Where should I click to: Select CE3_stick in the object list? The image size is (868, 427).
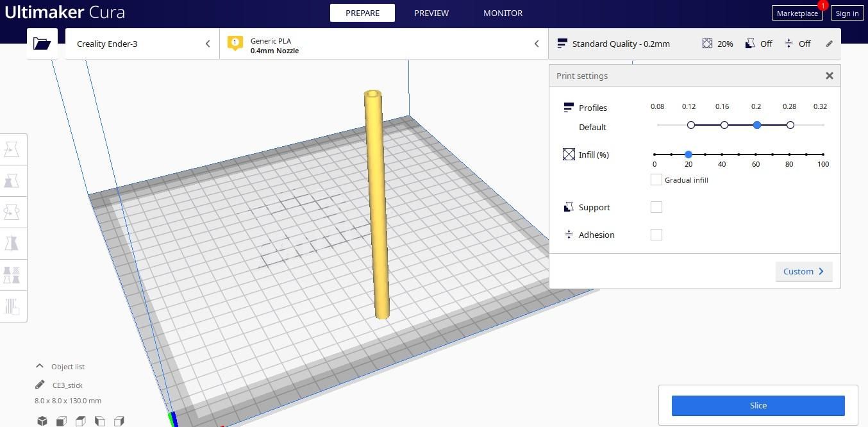point(67,385)
